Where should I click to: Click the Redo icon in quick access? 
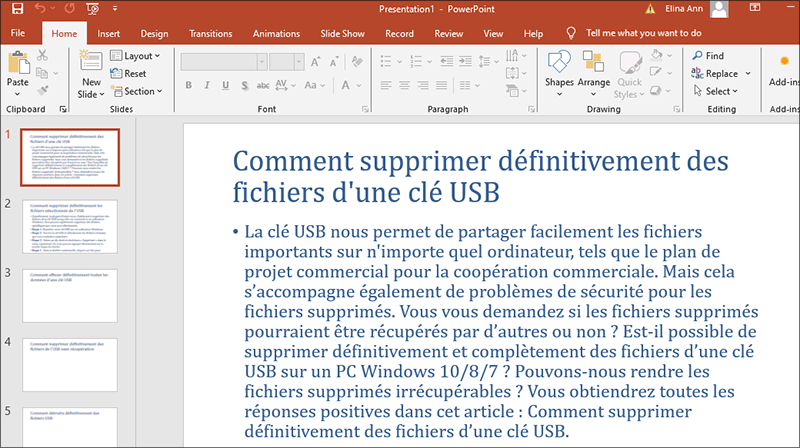point(69,8)
